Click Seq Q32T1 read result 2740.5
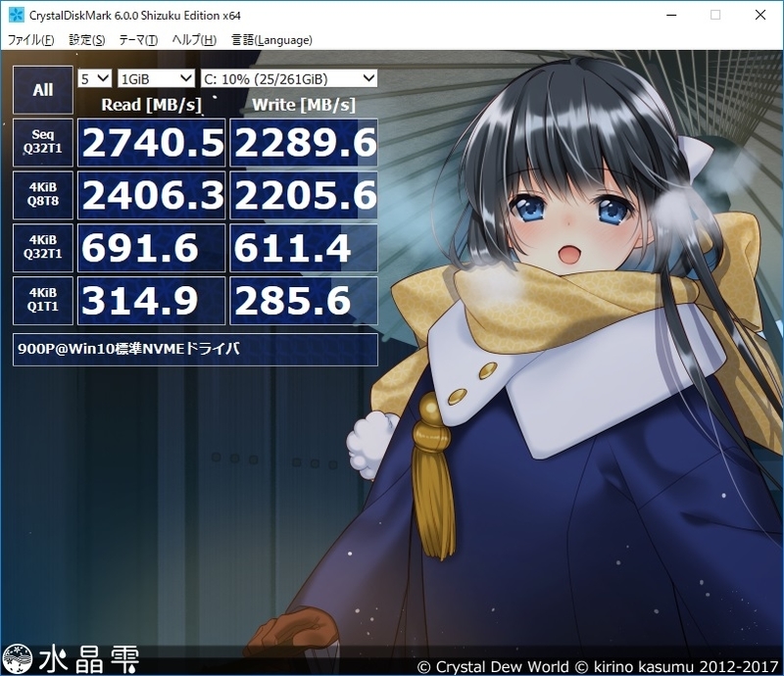Screen dimensions: 784x676 pyautogui.click(x=152, y=142)
